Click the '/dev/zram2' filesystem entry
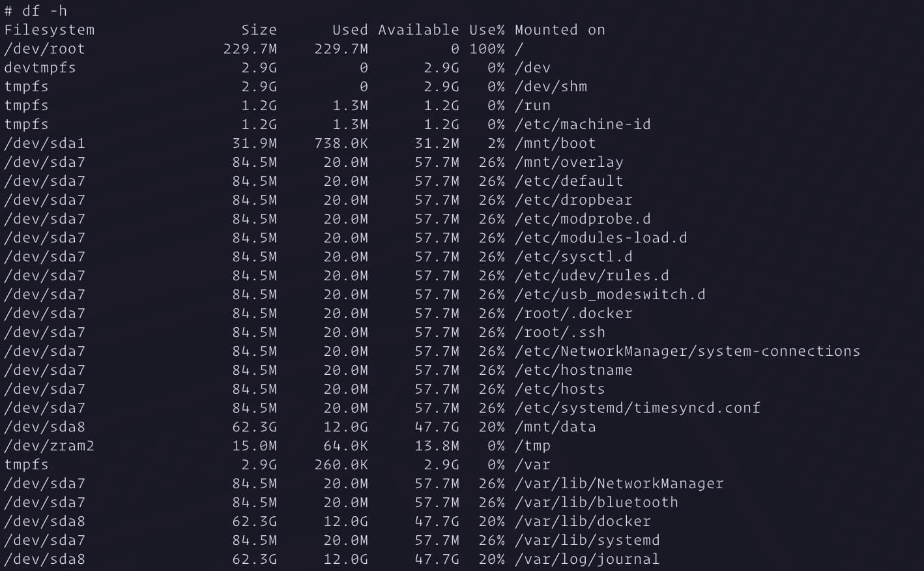924x571 pixels. [x=50, y=446]
